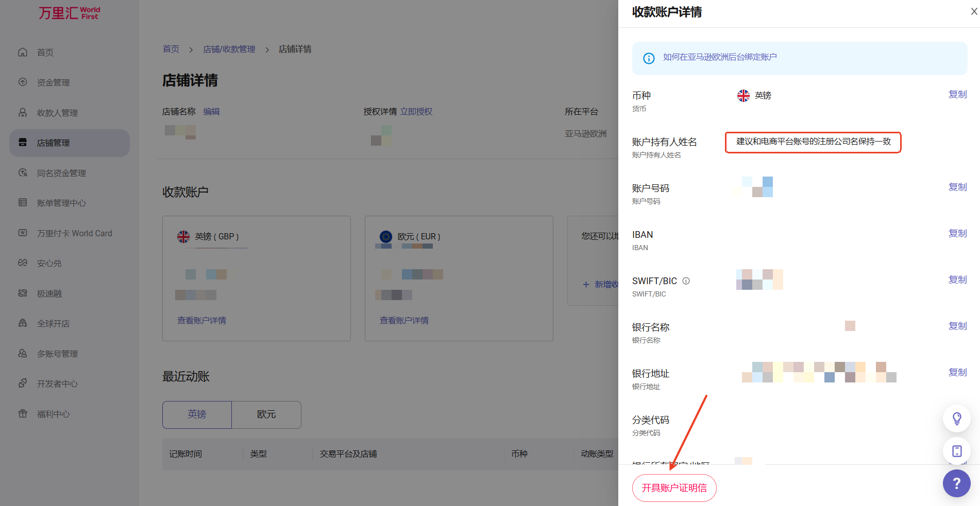This screenshot has height=506, width=980.
Task: Open the purple question mark help button
Action: coord(957,483)
